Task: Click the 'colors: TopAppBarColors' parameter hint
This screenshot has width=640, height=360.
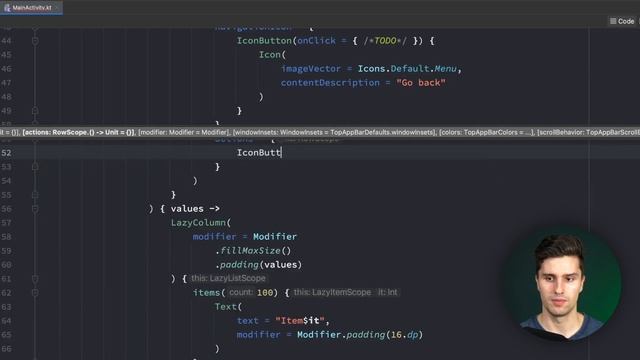Action: [487, 132]
